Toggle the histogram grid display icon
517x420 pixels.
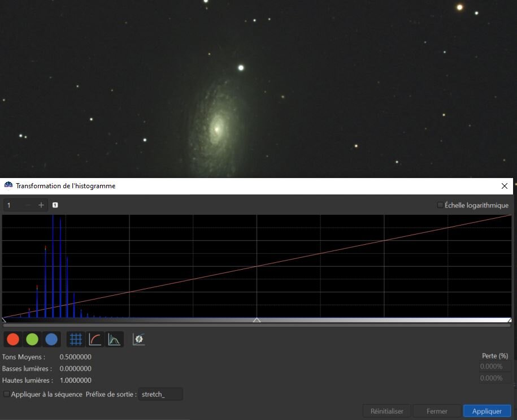(76, 339)
